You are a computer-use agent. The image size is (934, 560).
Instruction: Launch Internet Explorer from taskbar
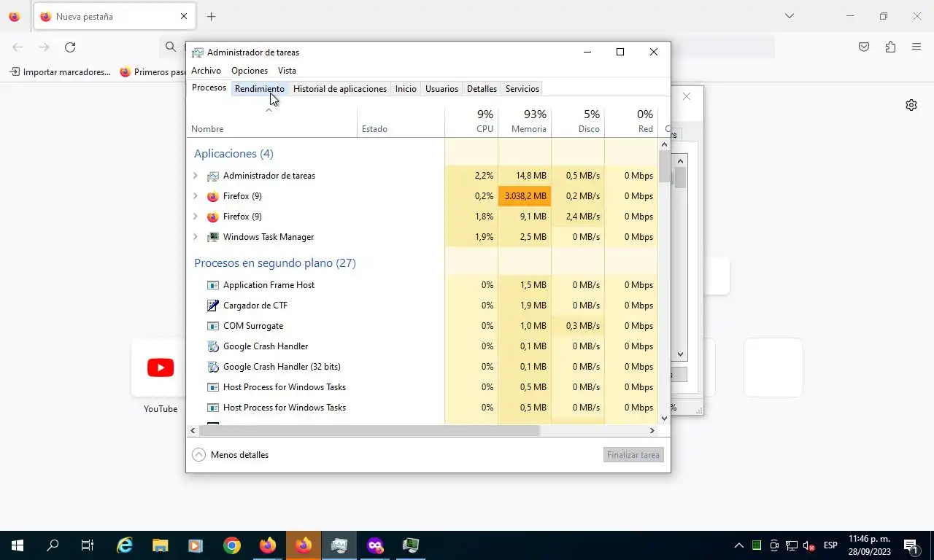(125, 545)
